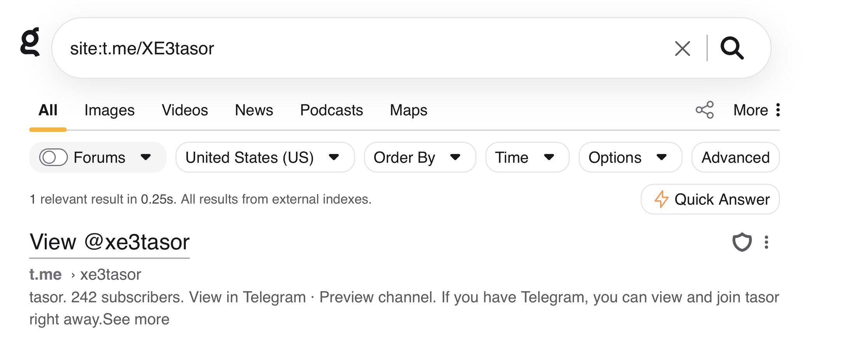Open the Time filter dropdown
Viewport: 868px width, 342px height.
point(527,157)
